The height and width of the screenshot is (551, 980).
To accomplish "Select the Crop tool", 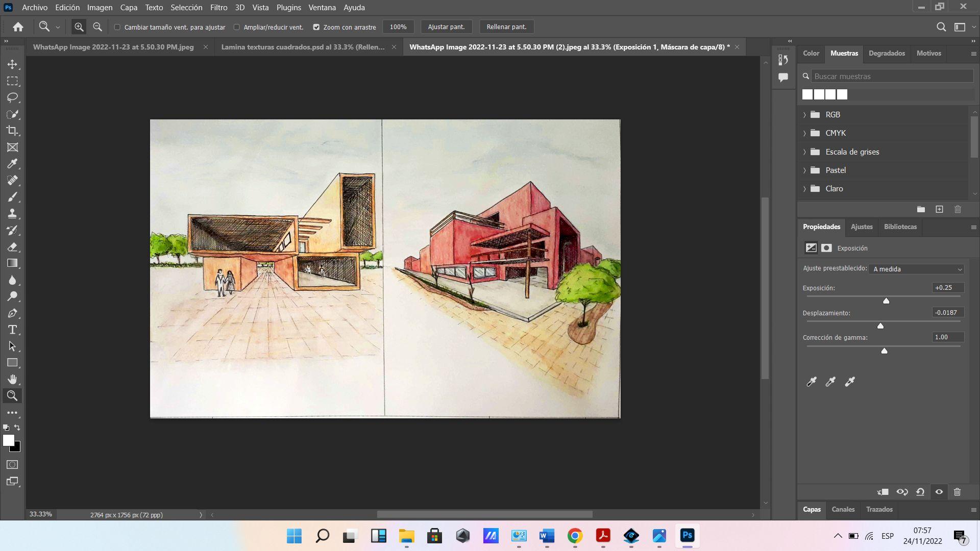I will click(x=12, y=131).
